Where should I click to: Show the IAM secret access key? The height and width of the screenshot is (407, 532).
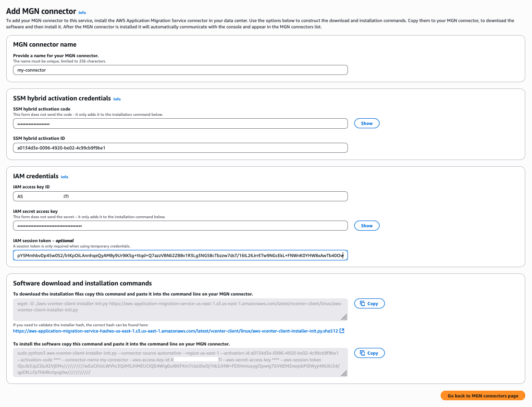point(366,225)
